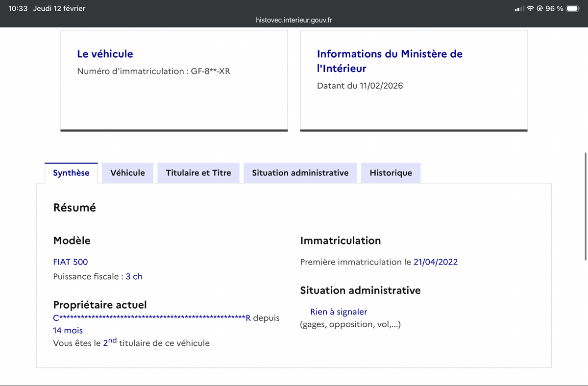588x386 pixels.
Task: Tap the 96 % battery percentage
Action: 554,9
